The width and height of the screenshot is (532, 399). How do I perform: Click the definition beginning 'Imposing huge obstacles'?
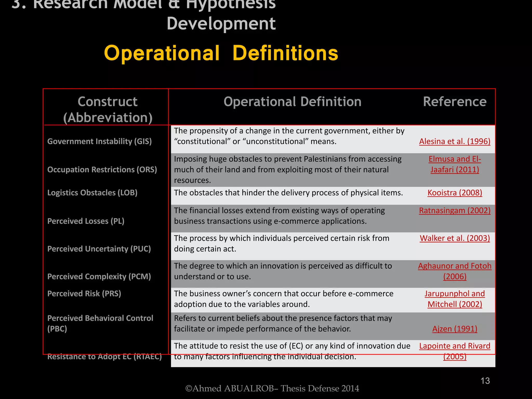288,170
